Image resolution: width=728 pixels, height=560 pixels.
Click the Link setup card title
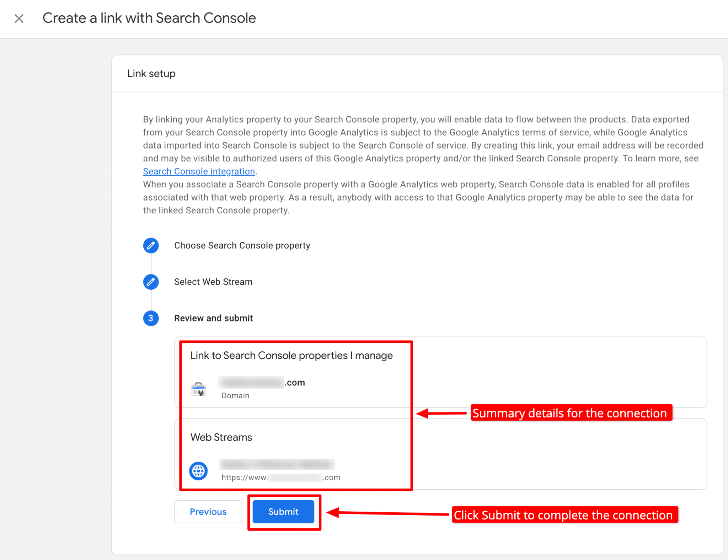point(151,74)
